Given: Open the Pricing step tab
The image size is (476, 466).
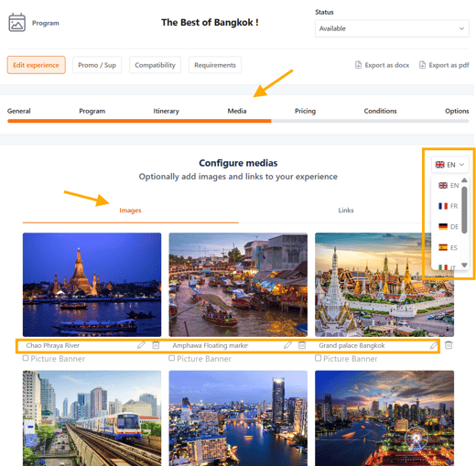Looking at the screenshot, I should click(x=305, y=111).
